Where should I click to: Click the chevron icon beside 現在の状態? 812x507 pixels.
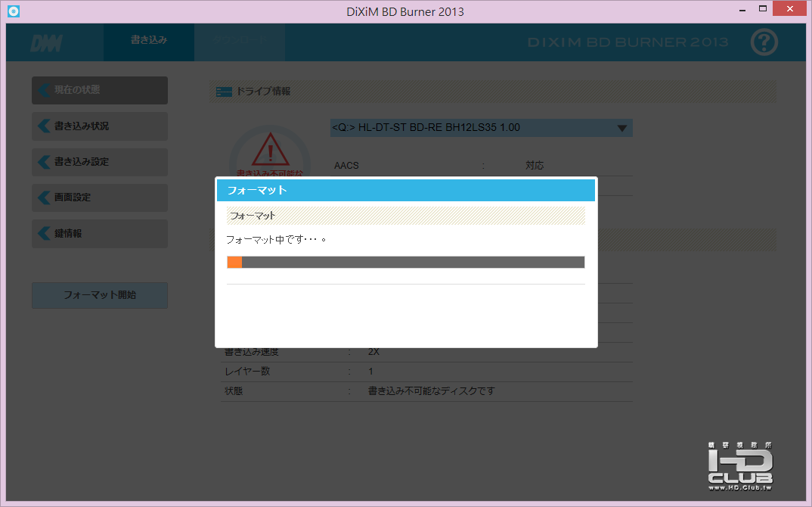[44, 90]
